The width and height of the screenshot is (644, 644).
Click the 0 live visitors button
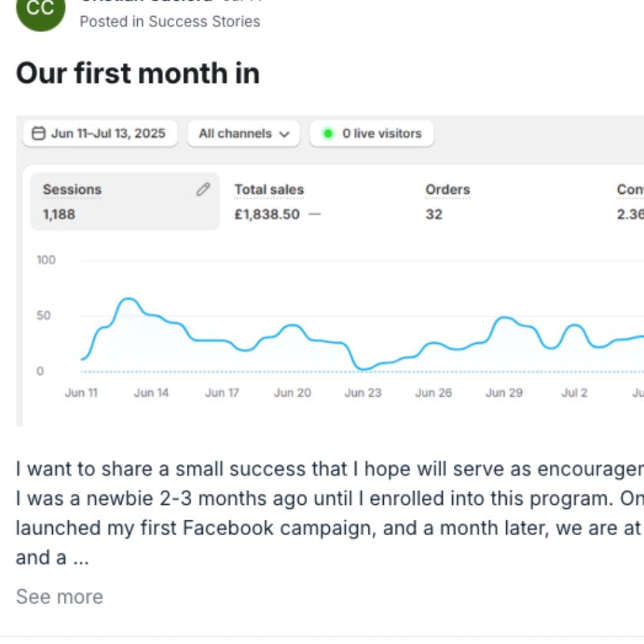tap(372, 134)
